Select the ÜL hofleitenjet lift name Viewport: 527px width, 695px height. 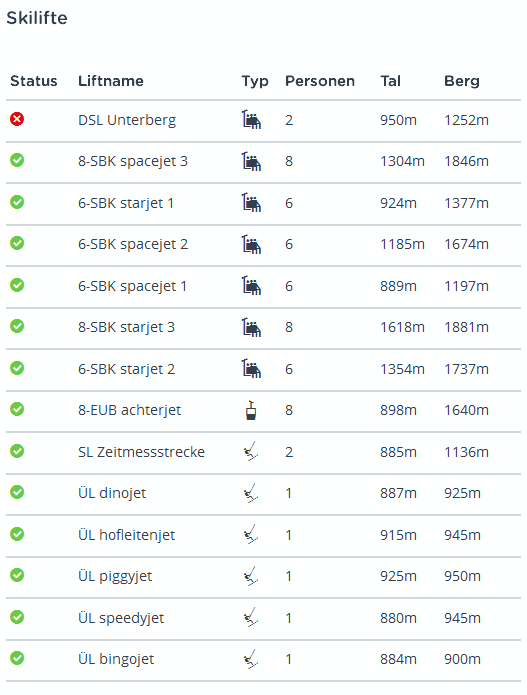(x=126, y=535)
